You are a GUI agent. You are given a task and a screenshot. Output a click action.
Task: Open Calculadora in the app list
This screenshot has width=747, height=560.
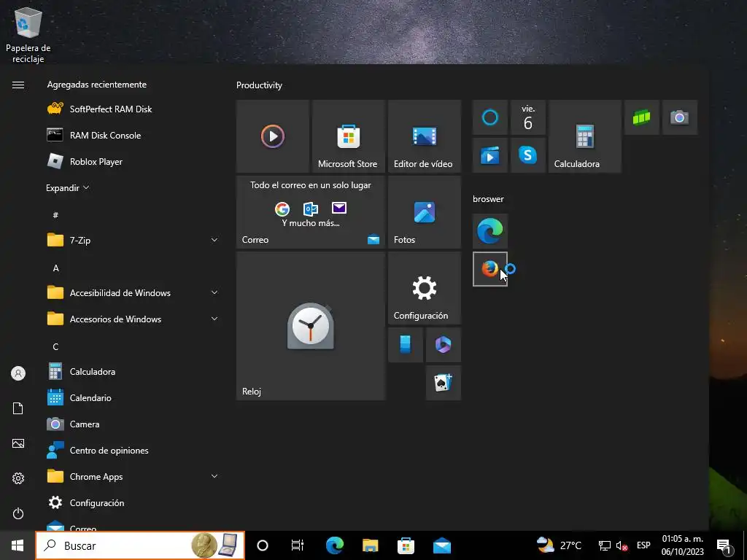pos(133,371)
